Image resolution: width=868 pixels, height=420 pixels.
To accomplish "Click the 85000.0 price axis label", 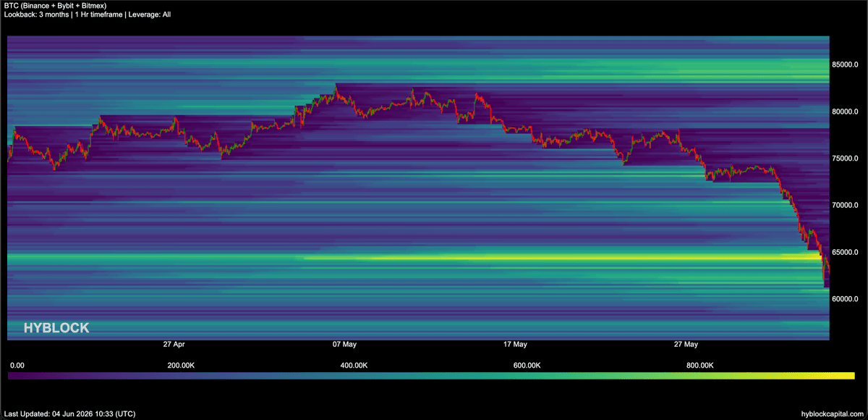I will [x=845, y=64].
